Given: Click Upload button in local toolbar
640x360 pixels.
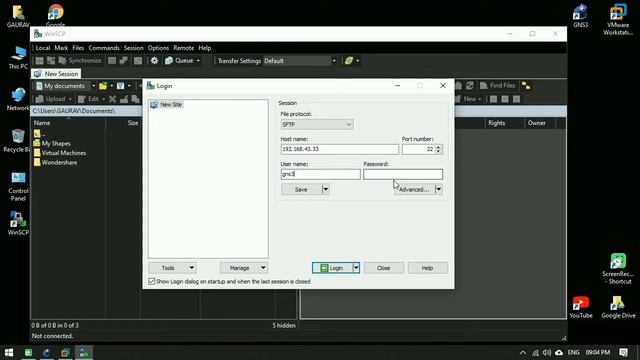Looking at the screenshot, I should 51,99.
